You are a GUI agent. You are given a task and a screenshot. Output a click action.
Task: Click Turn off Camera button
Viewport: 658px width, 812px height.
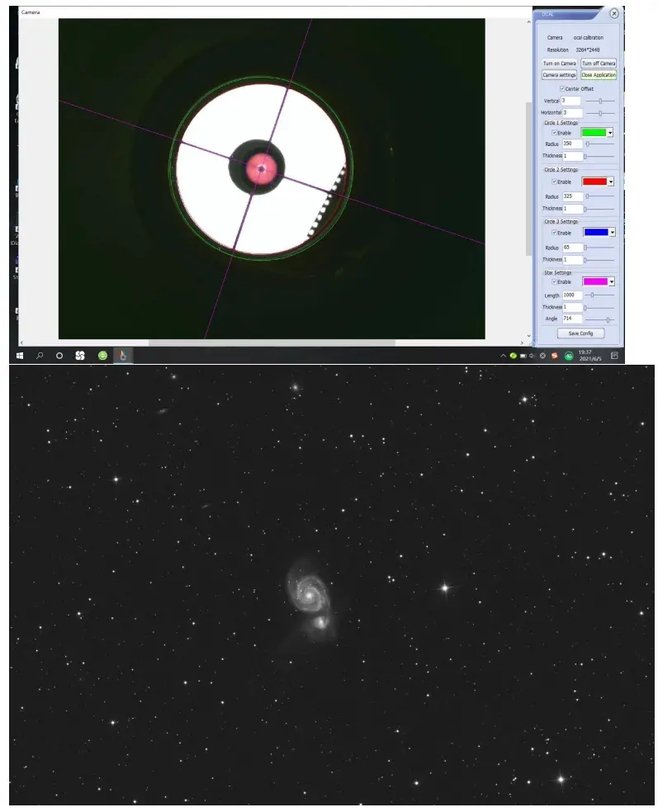coord(599,64)
